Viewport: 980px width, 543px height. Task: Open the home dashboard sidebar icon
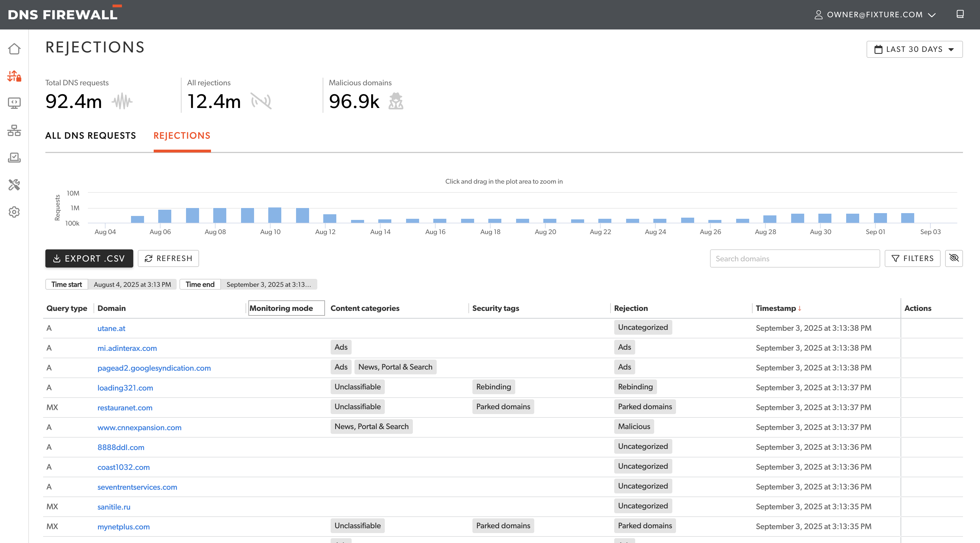[x=14, y=49]
